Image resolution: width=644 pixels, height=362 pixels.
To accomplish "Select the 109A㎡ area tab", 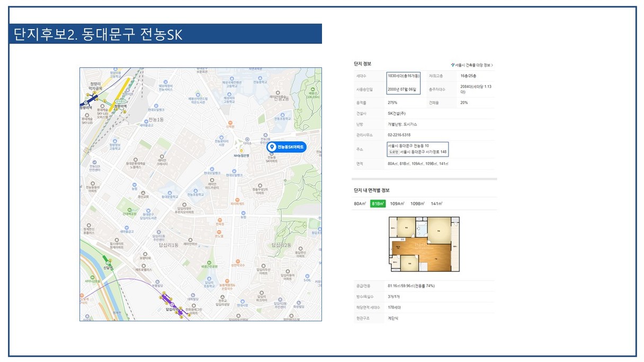I will (397, 204).
